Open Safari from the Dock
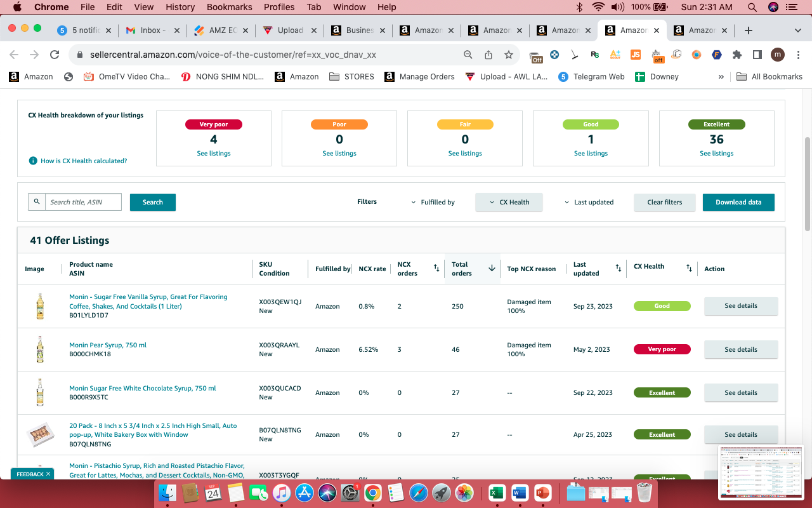 pyautogui.click(x=419, y=493)
